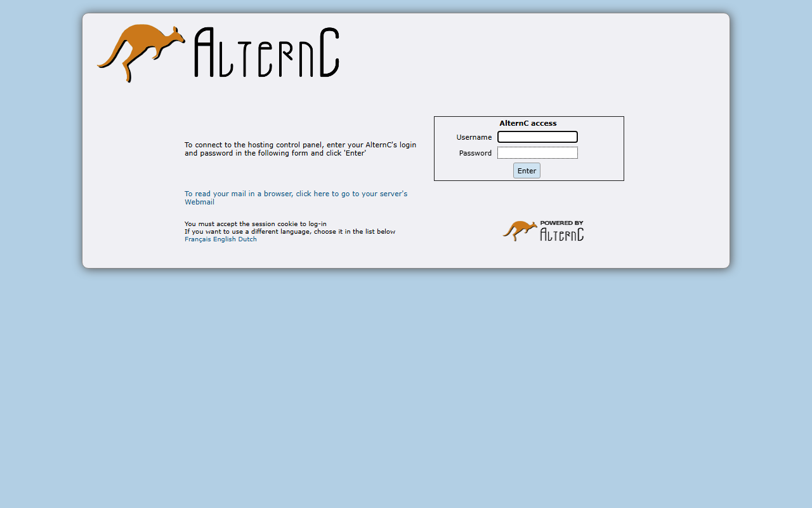This screenshot has height=508, width=812.
Task: Click the AlternC kangaroo logo at top
Action: point(218,53)
